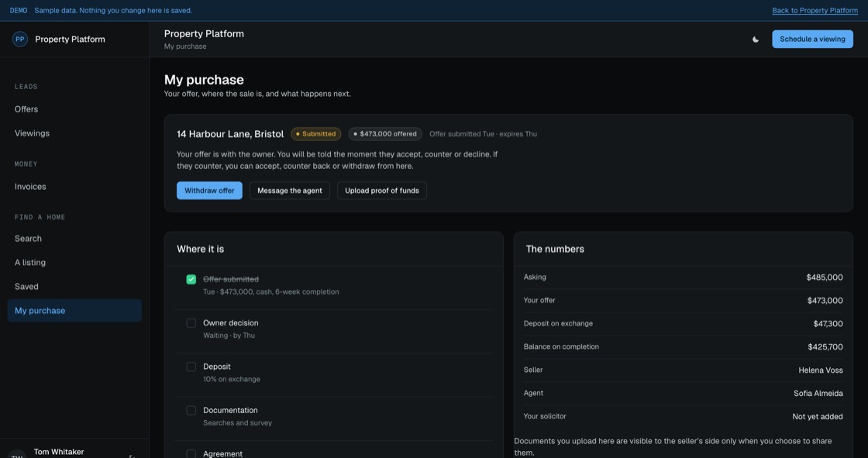This screenshot has width=868, height=458.
Task: Click Upload proof of funds
Action: (x=382, y=191)
